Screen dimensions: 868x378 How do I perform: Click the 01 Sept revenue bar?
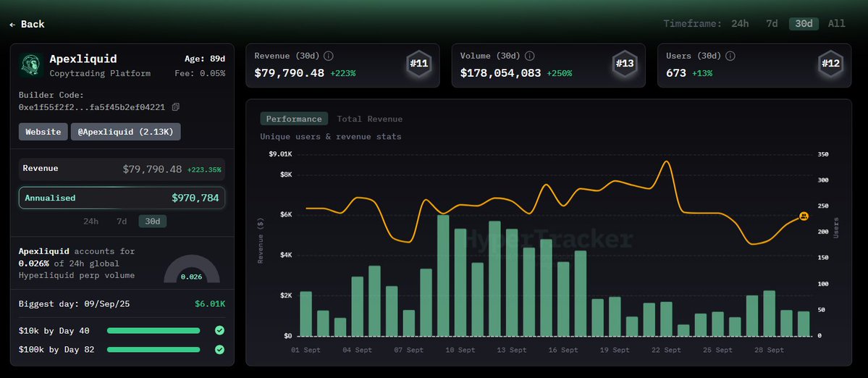tap(306, 314)
